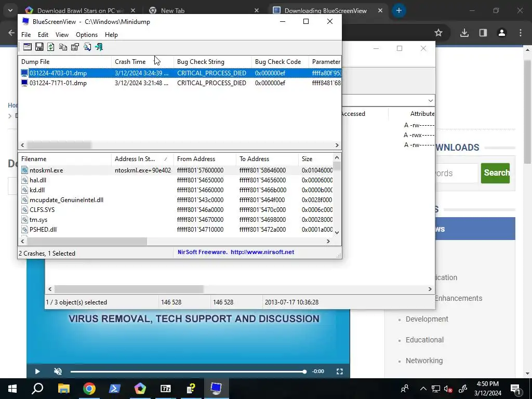The width and height of the screenshot is (532, 399).
Task: Unmute the video with the speaker icon
Action: pos(58,371)
